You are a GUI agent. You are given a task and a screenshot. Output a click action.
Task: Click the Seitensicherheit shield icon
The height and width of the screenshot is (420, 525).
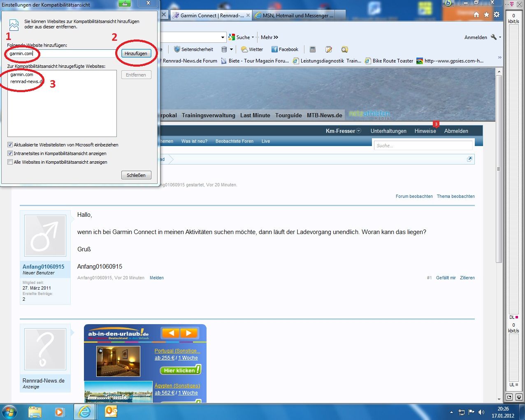coord(177,49)
